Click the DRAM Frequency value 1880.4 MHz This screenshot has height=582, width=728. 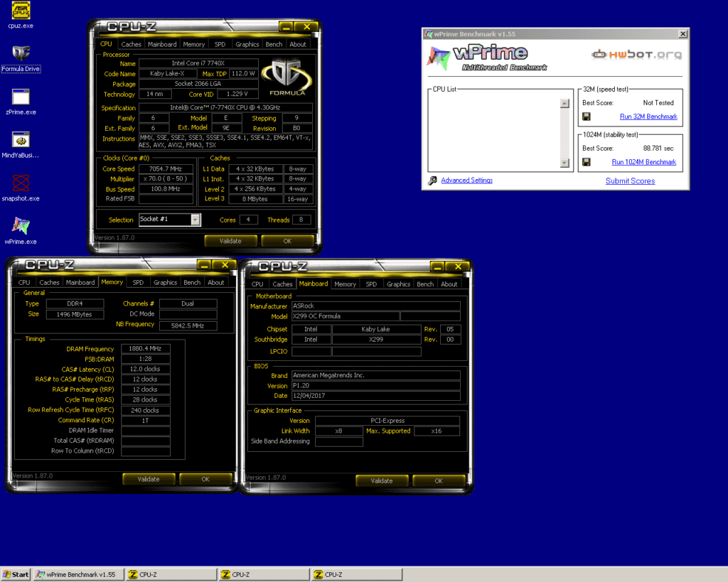145,348
